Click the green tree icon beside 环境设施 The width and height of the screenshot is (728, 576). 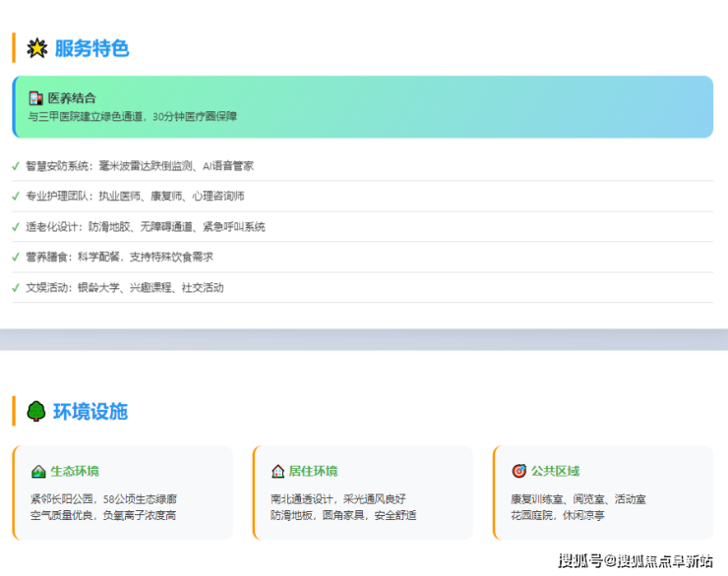pyautogui.click(x=36, y=411)
